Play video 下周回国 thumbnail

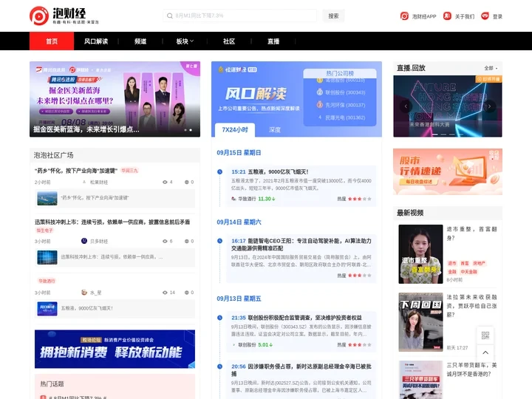(x=420, y=322)
